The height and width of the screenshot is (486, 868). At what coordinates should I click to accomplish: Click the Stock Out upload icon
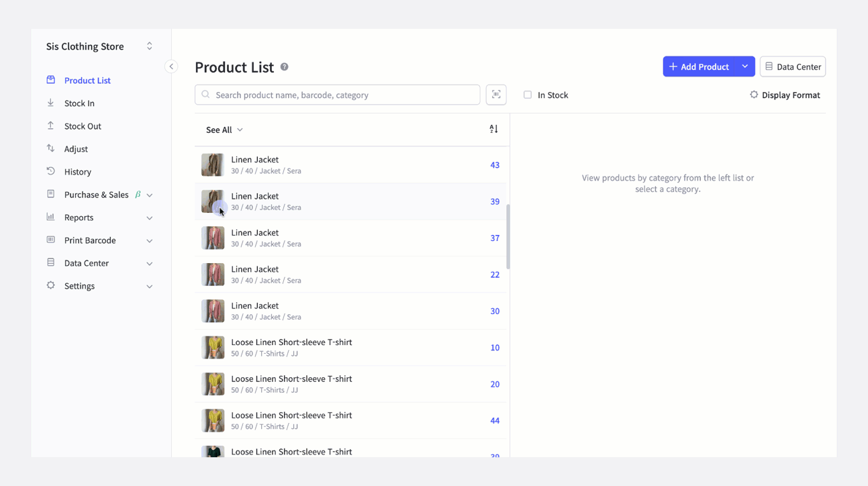coord(50,126)
